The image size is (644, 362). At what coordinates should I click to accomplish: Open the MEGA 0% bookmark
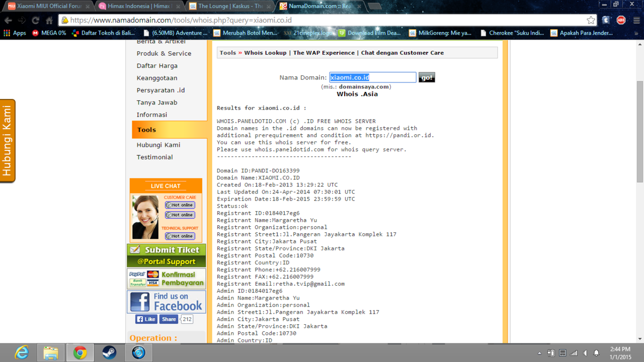[x=49, y=33]
